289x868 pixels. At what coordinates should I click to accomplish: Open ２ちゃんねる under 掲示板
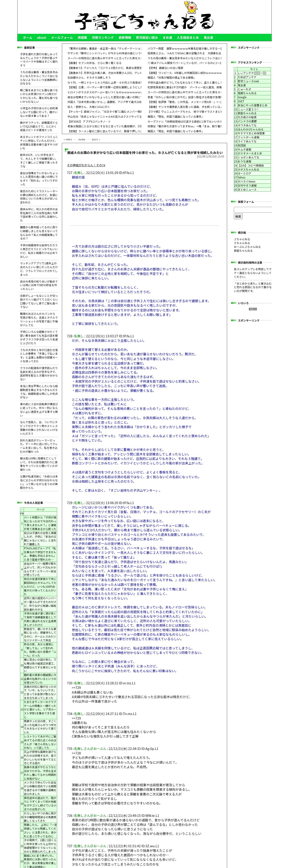pos(242,239)
